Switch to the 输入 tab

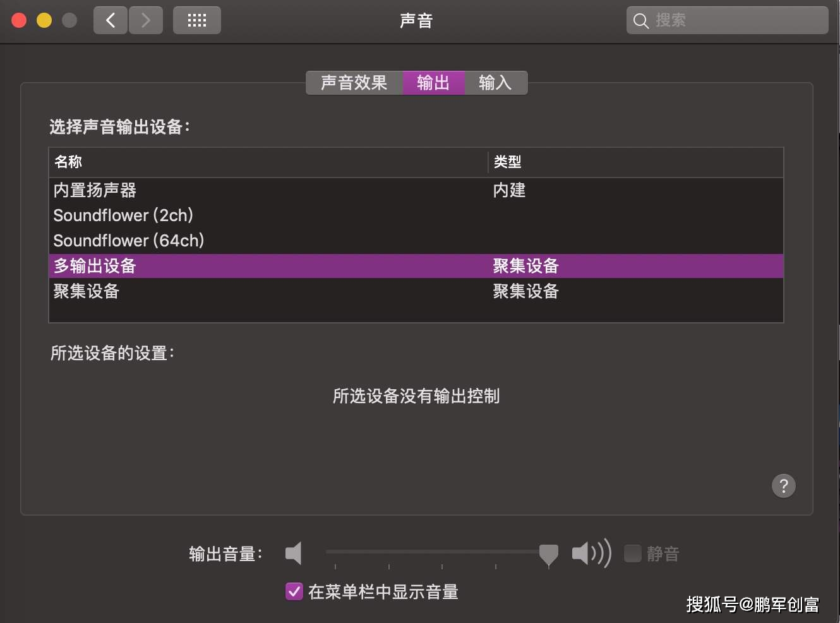(495, 83)
